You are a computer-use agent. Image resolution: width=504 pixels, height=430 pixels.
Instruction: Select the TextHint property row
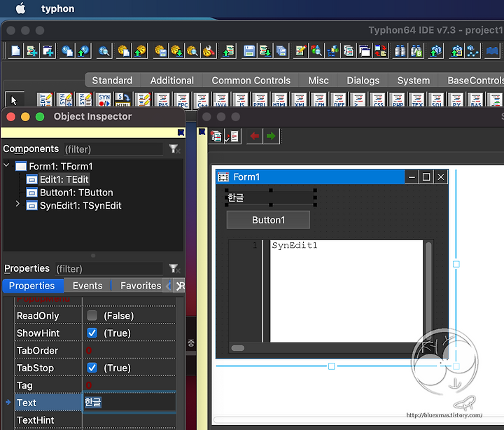pos(95,419)
